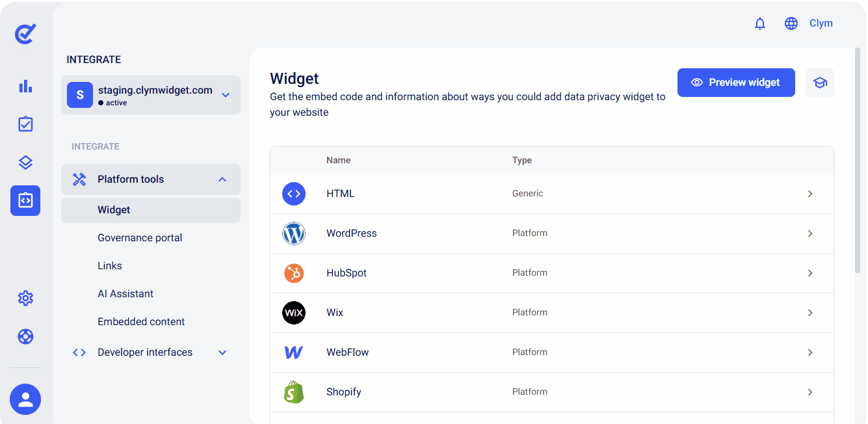868x424 pixels.
Task: Click the Generic type cell
Action: pos(528,194)
